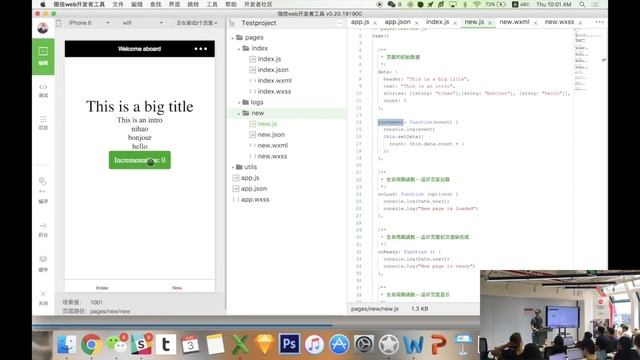Viewport: 640px width, 360px height.
Task: Collapse the pages folder
Action: click(x=233, y=38)
